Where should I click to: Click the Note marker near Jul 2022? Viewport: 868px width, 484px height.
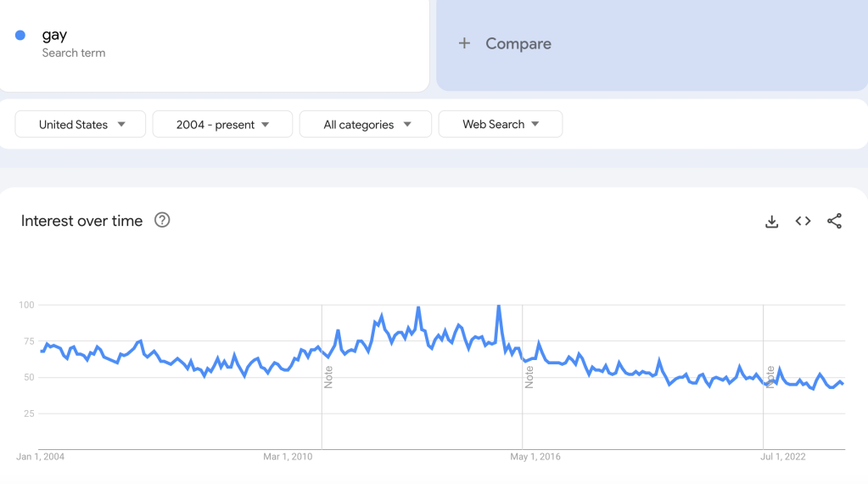[770, 377]
